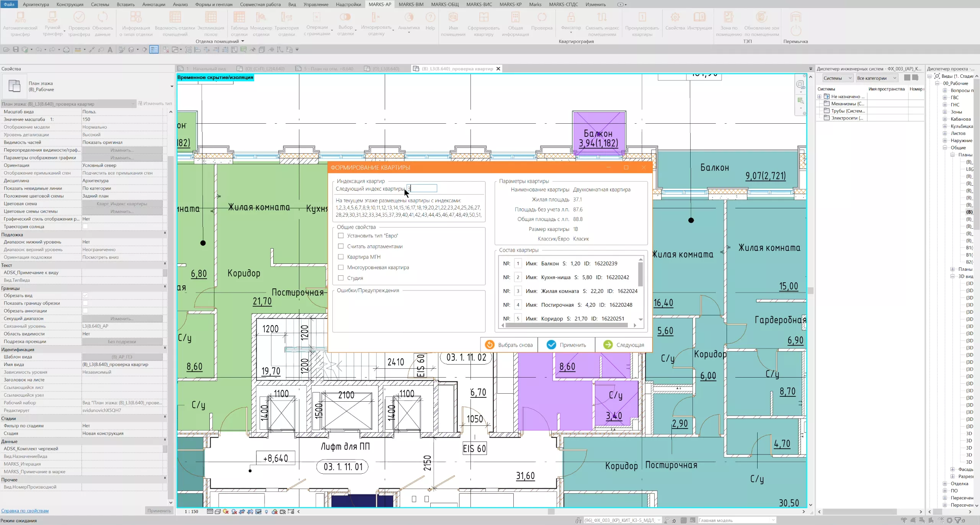Click the Следующая button
The image size is (980, 525).
623,345
